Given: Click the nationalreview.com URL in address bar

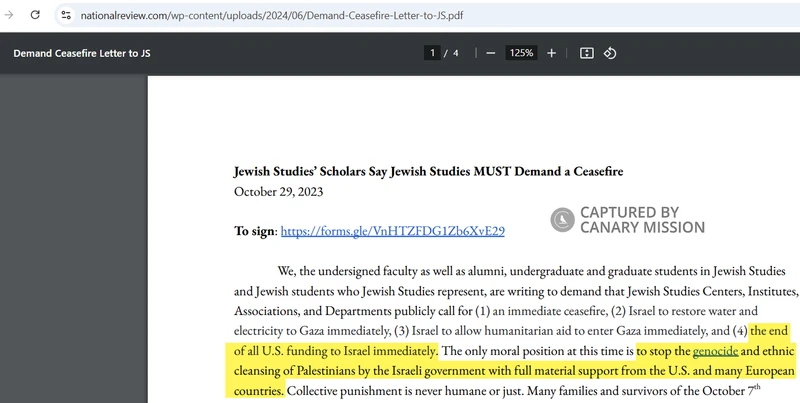Looking at the screenshot, I should pos(272,15).
